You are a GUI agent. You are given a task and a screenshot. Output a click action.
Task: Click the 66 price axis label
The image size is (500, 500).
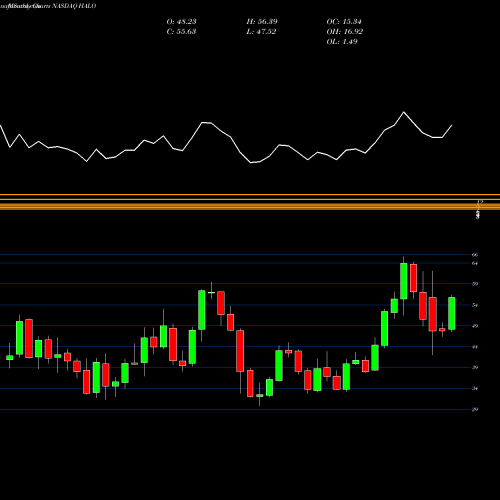coord(475,255)
